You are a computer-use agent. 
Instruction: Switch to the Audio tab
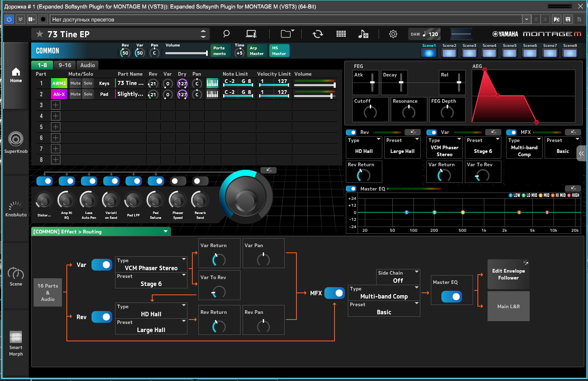click(87, 65)
